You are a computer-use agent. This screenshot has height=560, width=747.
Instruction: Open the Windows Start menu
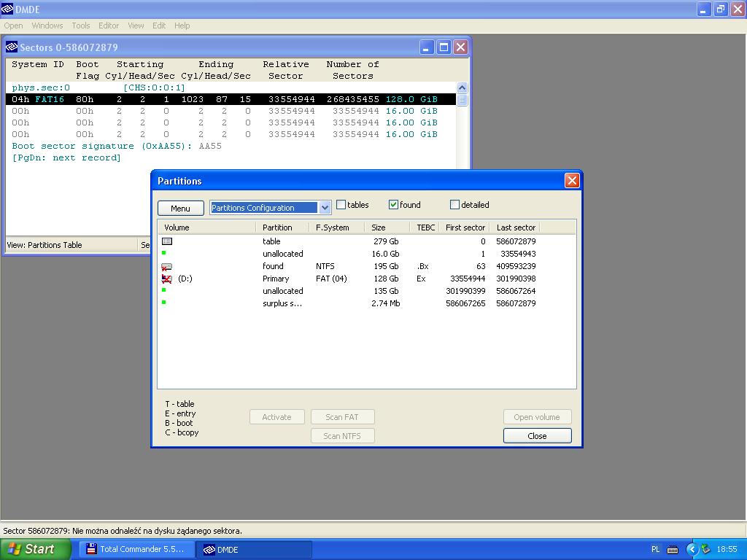coord(35,549)
